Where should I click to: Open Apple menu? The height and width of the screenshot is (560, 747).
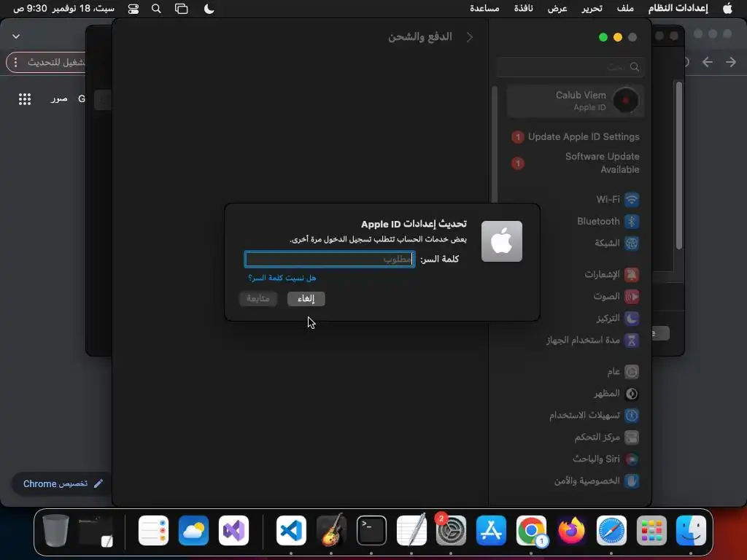(x=727, y=9)
